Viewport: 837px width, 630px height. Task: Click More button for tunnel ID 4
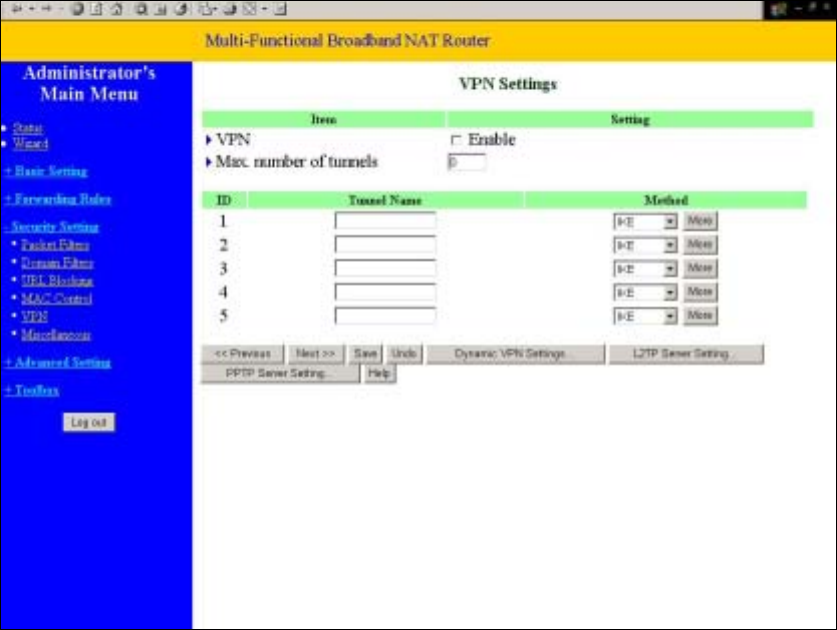[700, 292]
